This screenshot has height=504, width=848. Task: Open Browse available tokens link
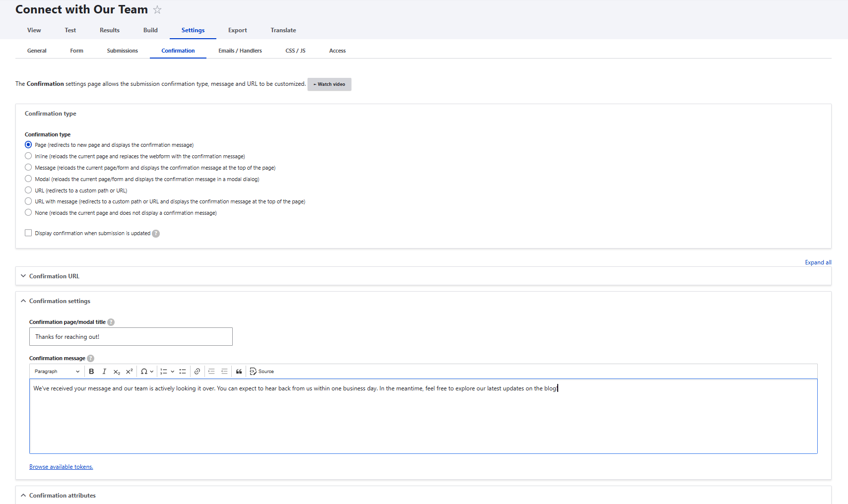(61, 467)
